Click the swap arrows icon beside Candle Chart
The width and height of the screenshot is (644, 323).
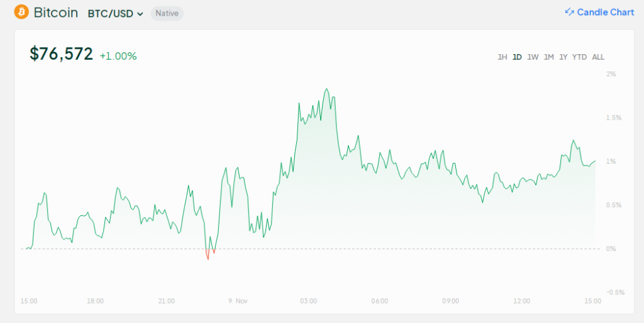pos(569,12)
